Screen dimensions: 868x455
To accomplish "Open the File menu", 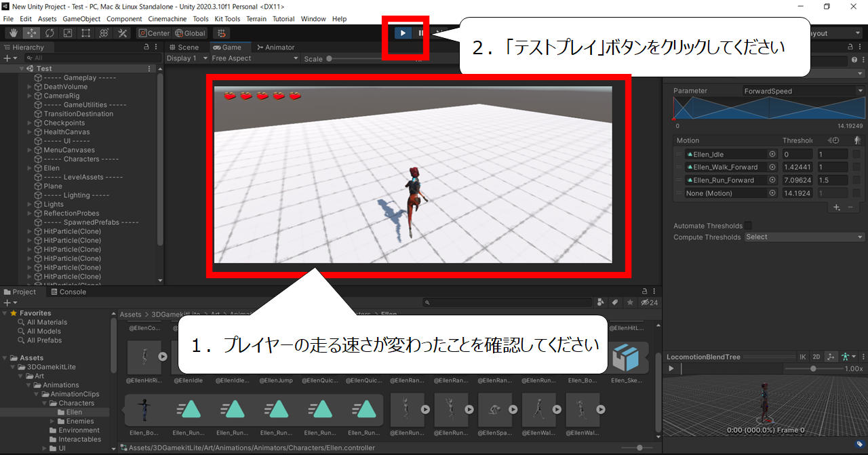I will tap(8, 19).
